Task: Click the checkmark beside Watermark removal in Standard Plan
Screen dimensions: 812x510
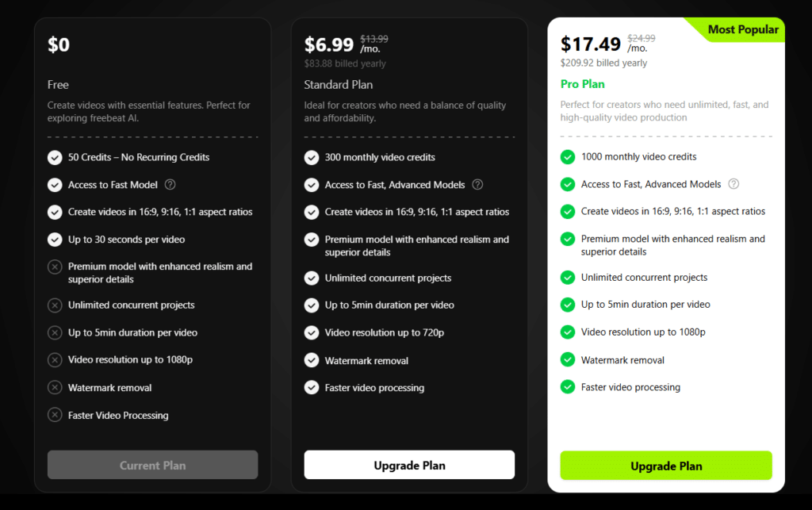Action: (311, 360)
